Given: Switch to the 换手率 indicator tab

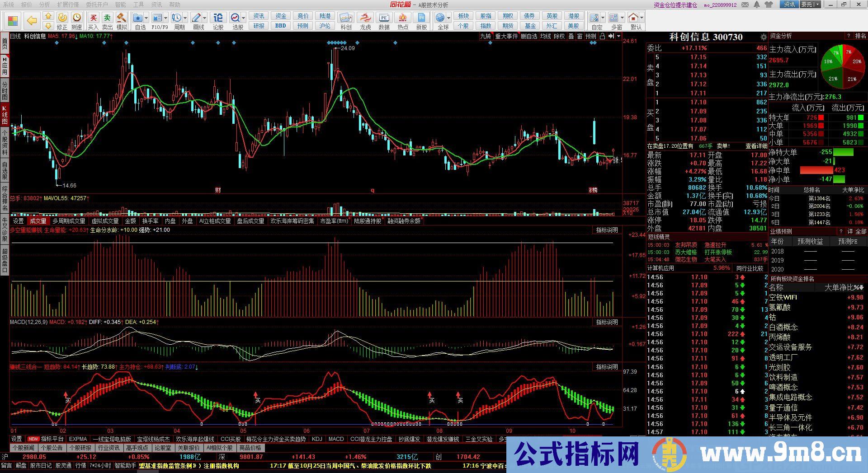Looking at the screenshot, I should pos(150,221).
